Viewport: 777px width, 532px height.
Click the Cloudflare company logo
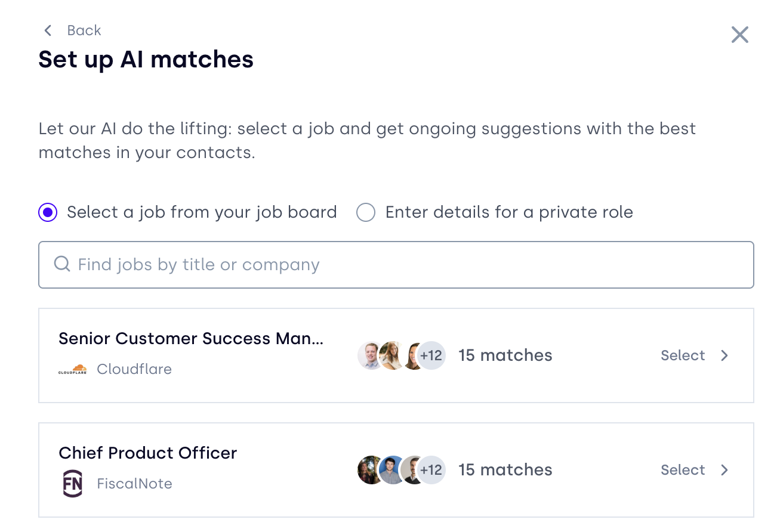point(72,370)
